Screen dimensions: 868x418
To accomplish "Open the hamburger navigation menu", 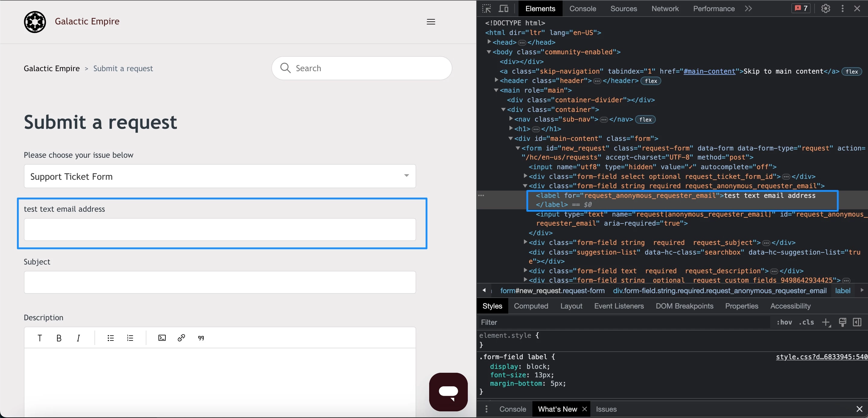I will [431, 22].
